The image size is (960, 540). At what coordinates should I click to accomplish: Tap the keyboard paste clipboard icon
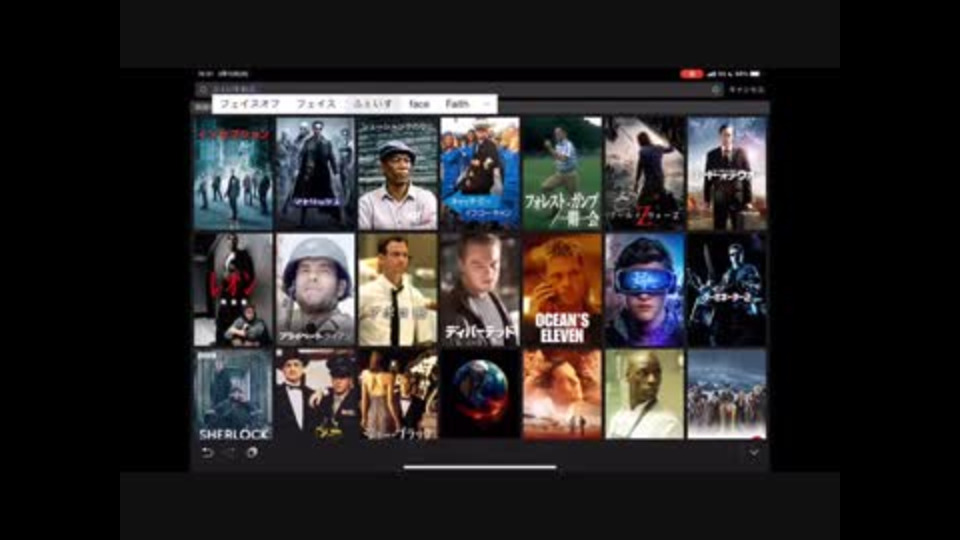coord(252,453)
